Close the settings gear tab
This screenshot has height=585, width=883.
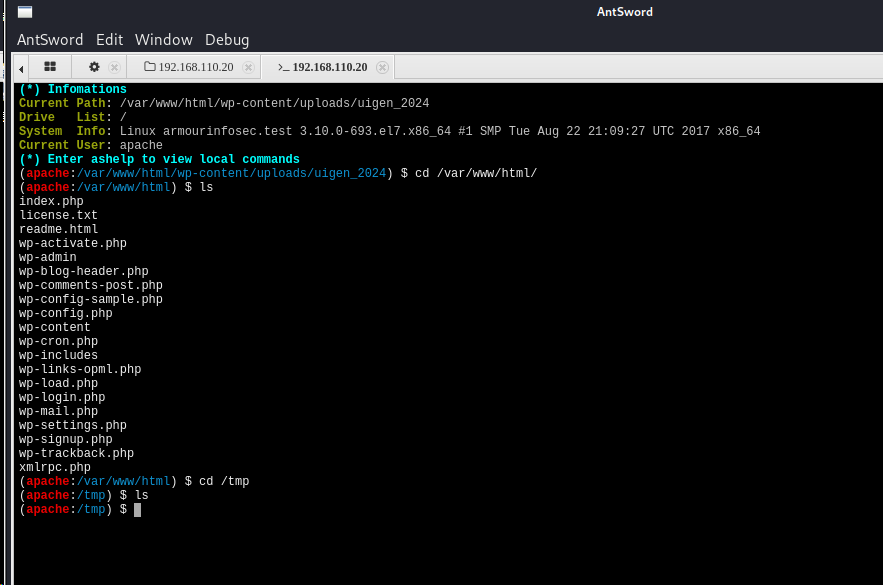pyautogui.click(x=113, y=66)
